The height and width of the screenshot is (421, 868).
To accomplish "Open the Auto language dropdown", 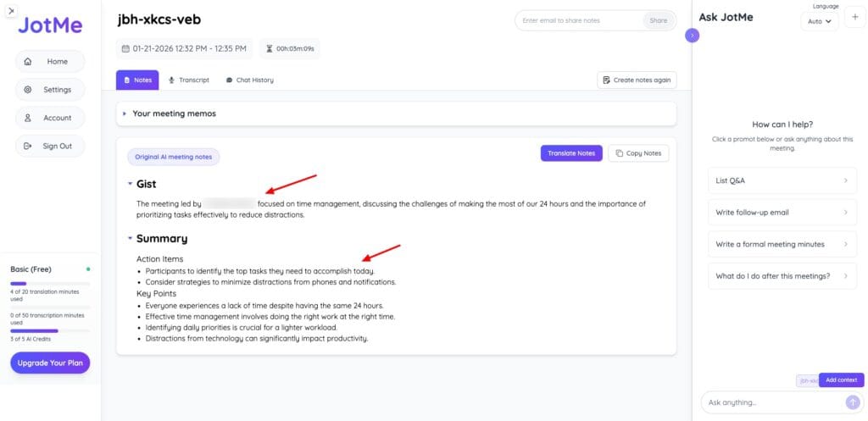I will pos(820,21).
